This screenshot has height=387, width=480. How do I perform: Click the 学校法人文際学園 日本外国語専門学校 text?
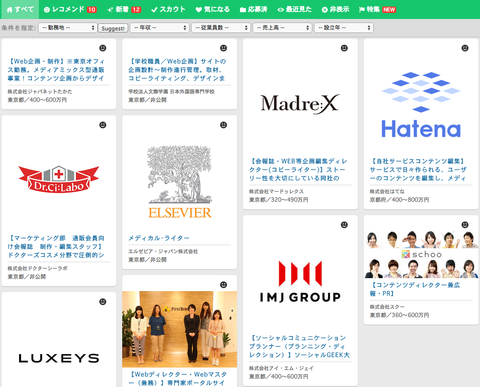pyautogui.click(x=171, y=91)
